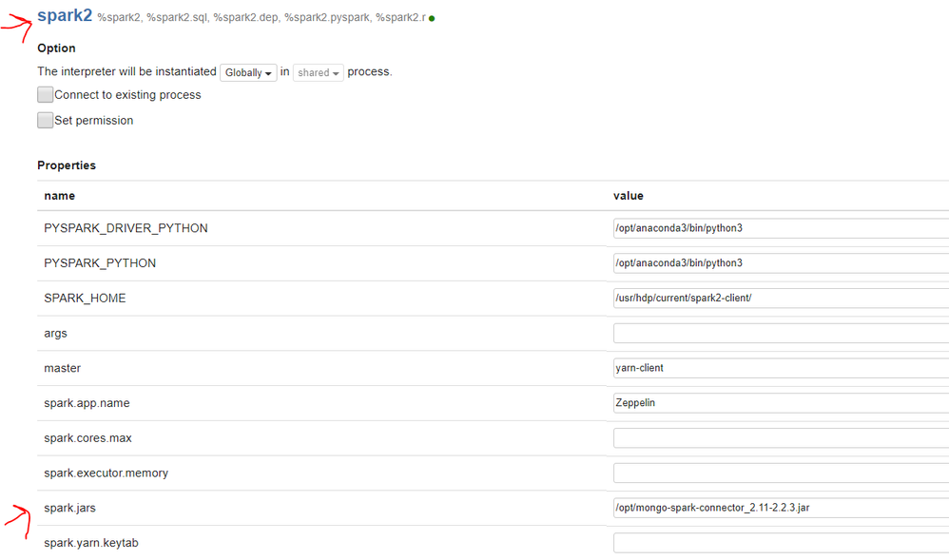Screen dimensions: 949x560
Task: Click the spark.executor.memory value field
Action: point(780,473)
